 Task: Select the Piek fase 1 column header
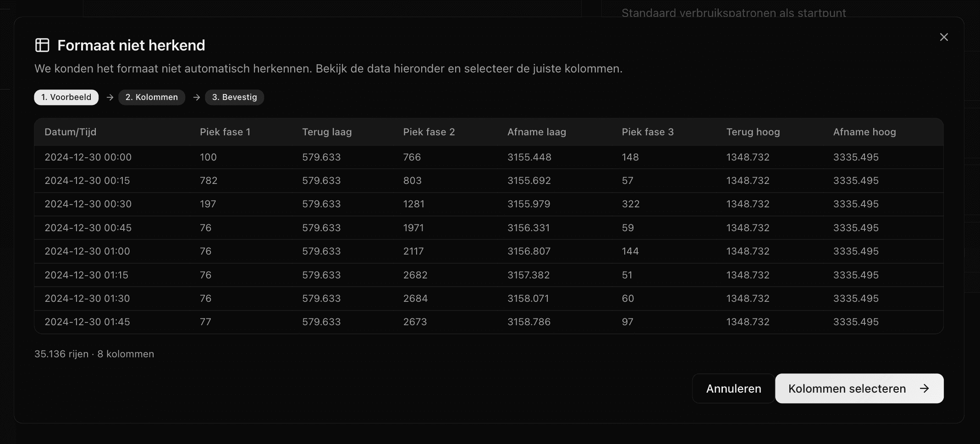pyautogui.click(x=225, y=132)
